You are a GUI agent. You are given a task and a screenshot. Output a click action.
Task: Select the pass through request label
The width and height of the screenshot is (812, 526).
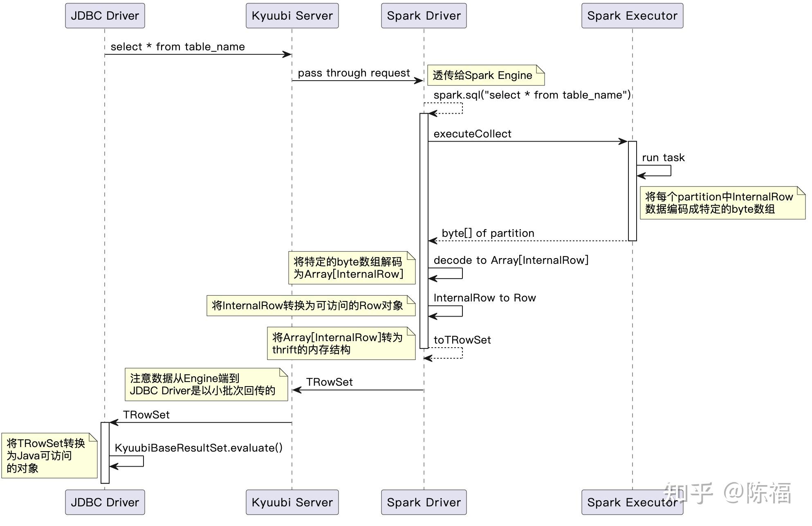[354, 73]
